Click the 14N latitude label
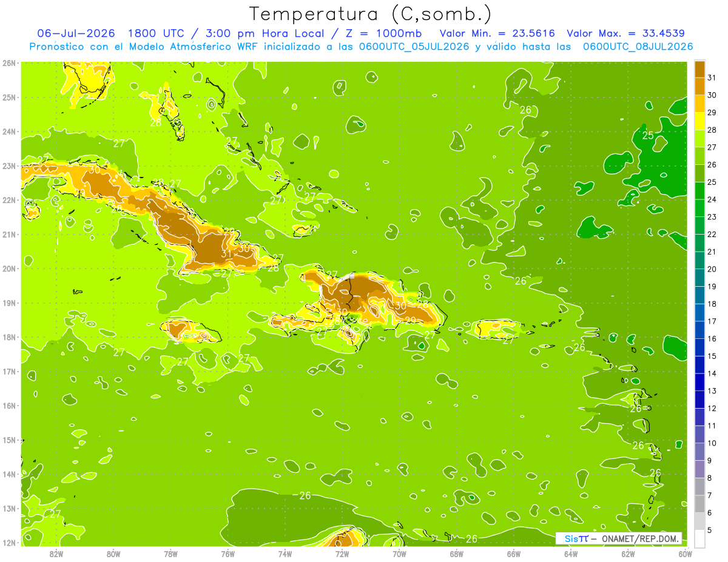This screenshot has width=728, height=562. (9, 473)
